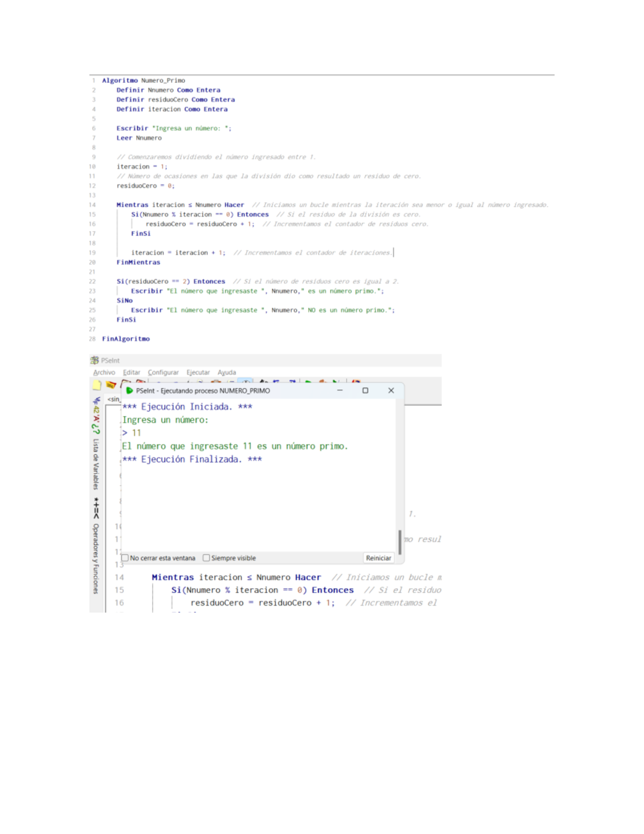Expand the Ayuda menu

tap(226, 373)
